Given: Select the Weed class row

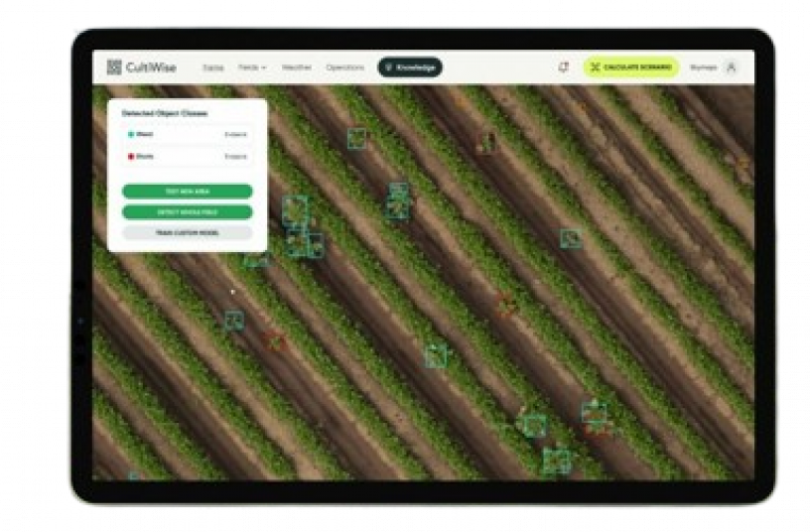Looking at the screenshot, I should [x=187, y=134].
